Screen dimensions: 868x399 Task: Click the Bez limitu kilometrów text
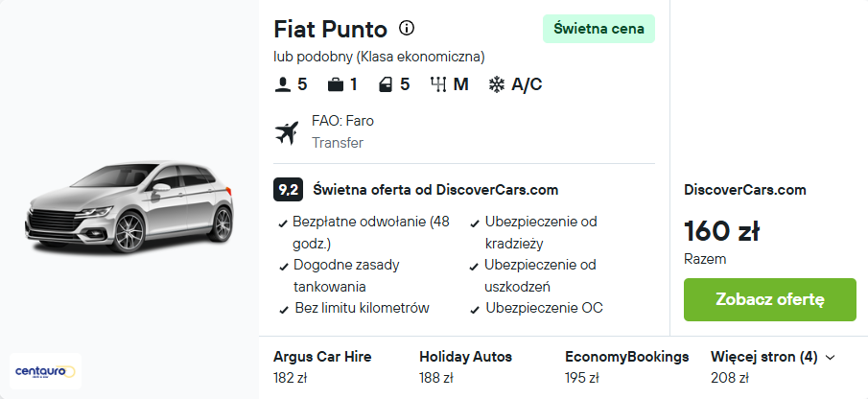tap(362, 308)
